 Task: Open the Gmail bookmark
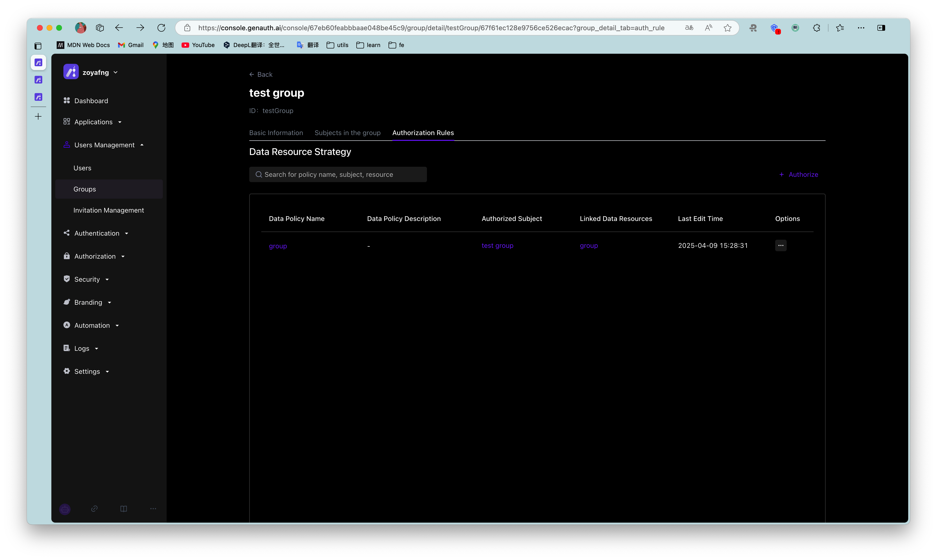[x=131, y=45]
